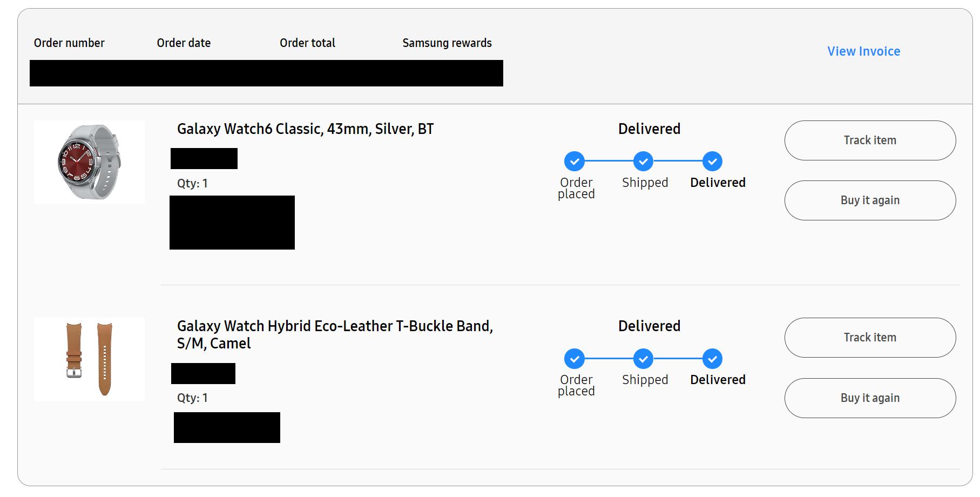Viewport: 980px width, 497px height.
Task: Click the band's Order placed checkmark icon
Action: [575, 359]
